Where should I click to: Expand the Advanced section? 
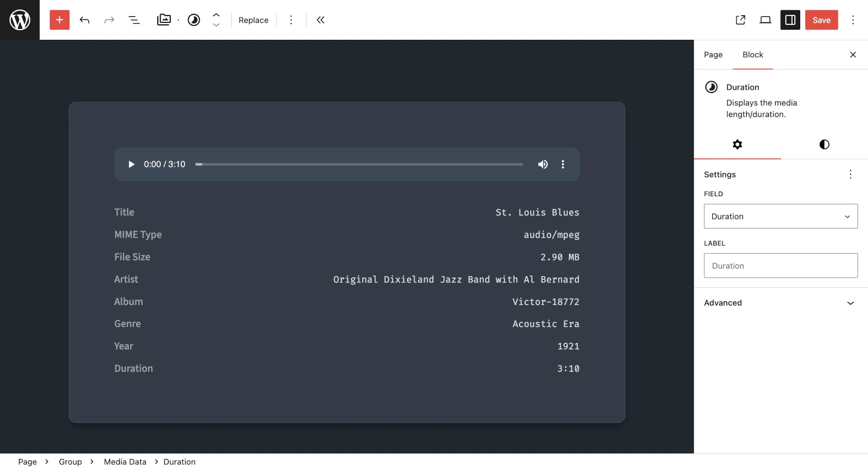click(779, 302)
